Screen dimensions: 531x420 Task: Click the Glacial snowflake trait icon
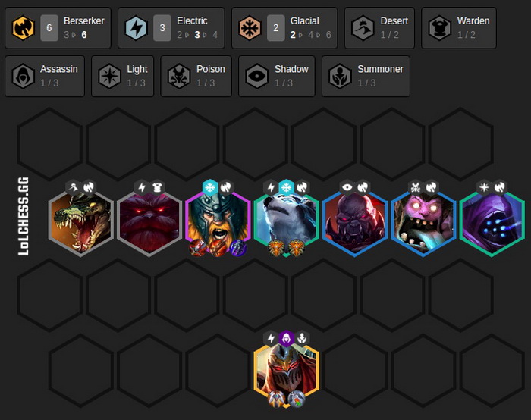tap(250, 28)
